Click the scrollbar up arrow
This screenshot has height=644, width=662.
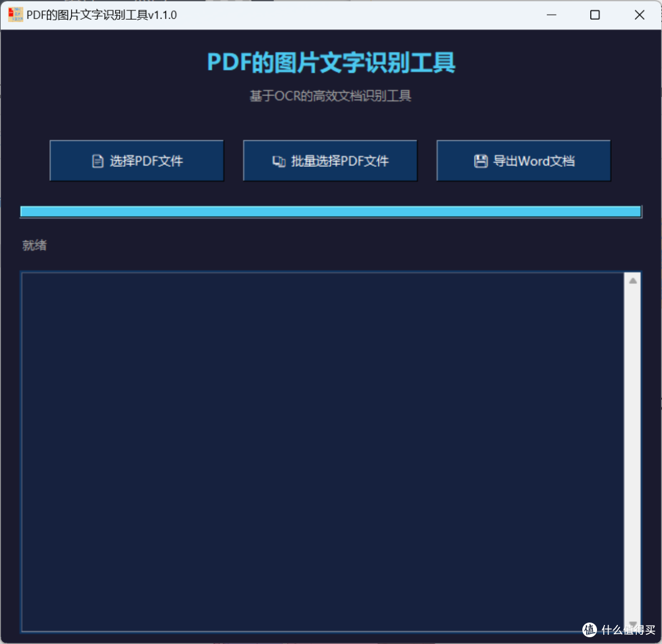[633, 281]
